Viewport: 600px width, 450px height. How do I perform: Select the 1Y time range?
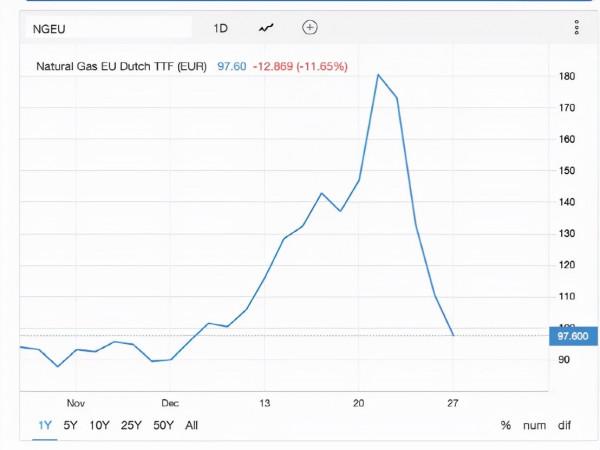click(x=45, y=425)
